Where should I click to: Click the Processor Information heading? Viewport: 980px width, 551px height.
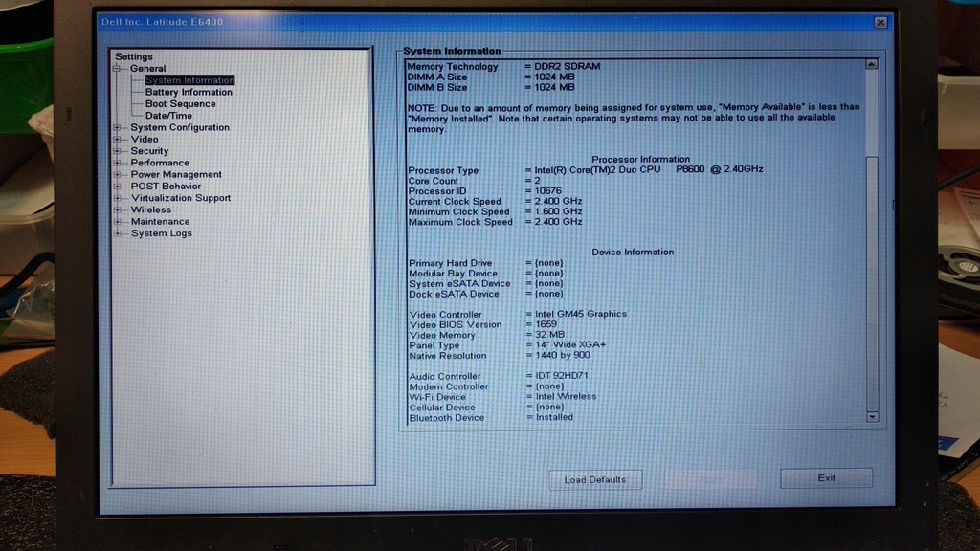(x=640, y=160)
